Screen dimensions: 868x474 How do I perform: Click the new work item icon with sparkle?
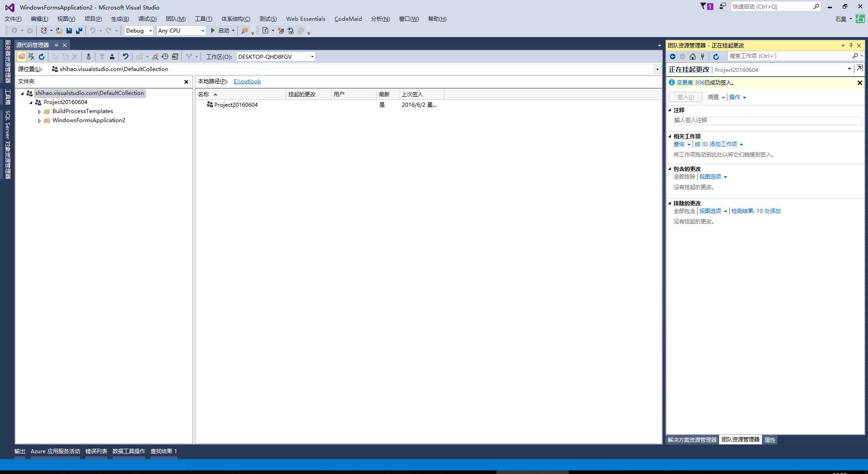click(281, 31)
